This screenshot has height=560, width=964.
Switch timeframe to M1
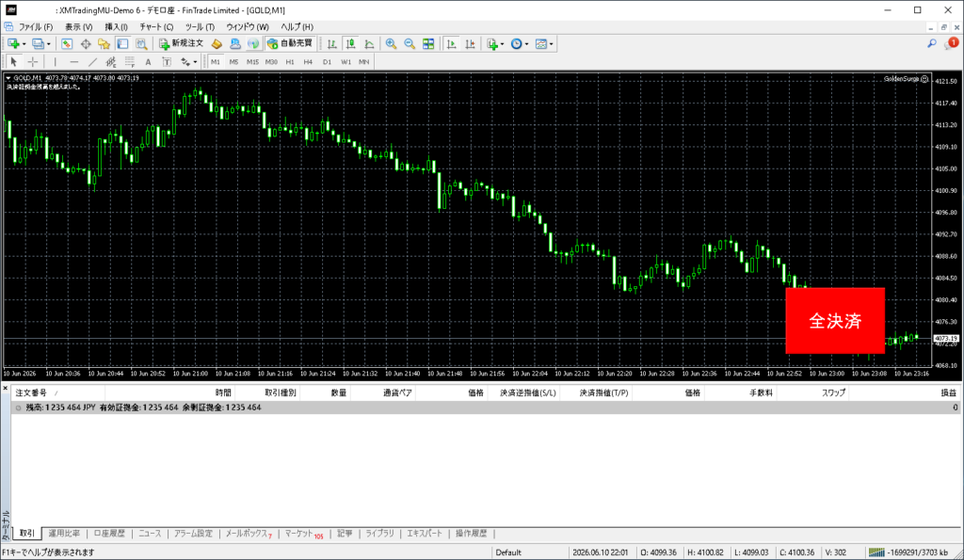(x=216, y=61)
